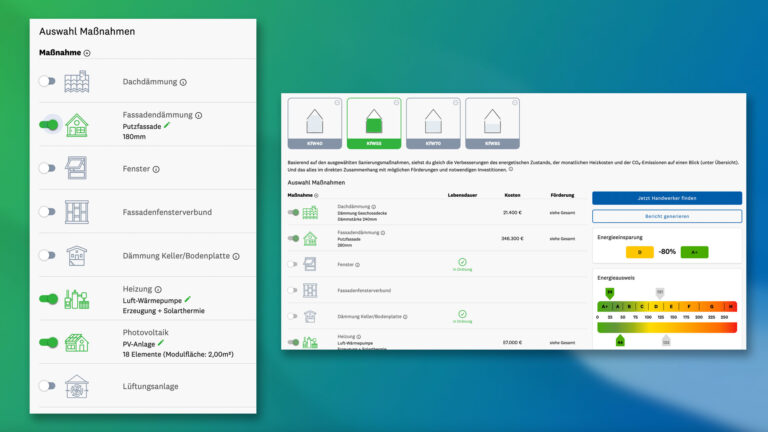This screenshot has height=432, width=768.
Task: Click 'Bericht generieren' button
Action: 667,216
